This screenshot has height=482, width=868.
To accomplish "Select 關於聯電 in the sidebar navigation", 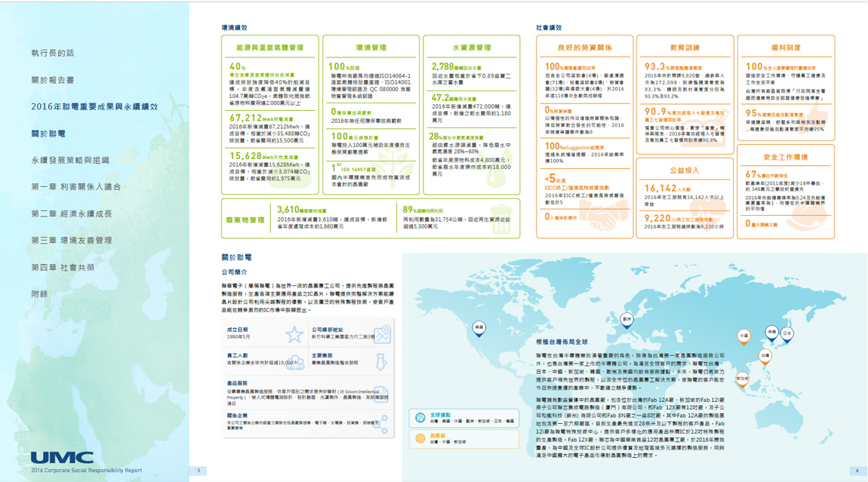I will 48,134.
